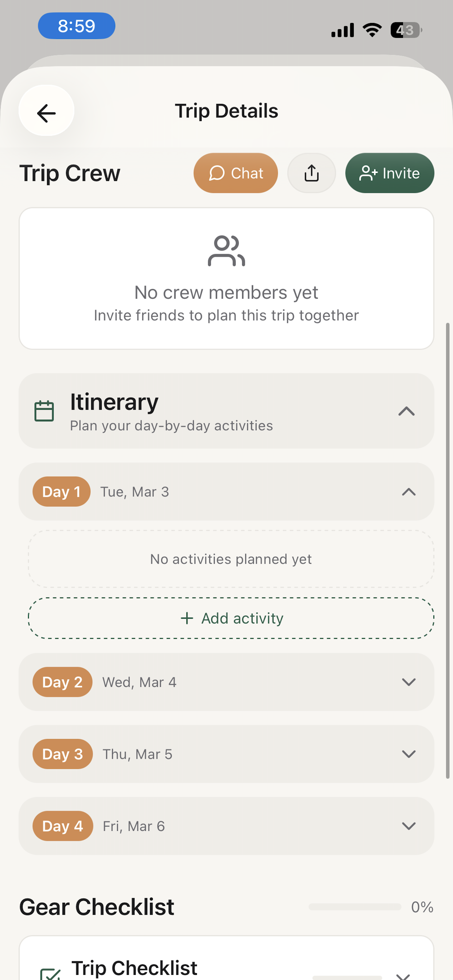The height and width of the screenshot is (980, 453).
Task: Expand Day 2 Wed, Mar 4
Action: [409, 682]
